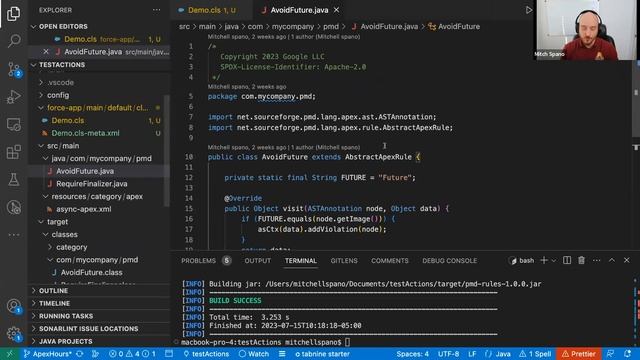
Task: Click tabnine starter status item
Action: pos(322,354)
